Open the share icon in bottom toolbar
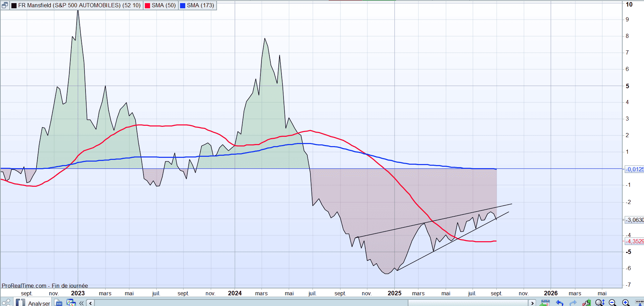 pos(6,303)
